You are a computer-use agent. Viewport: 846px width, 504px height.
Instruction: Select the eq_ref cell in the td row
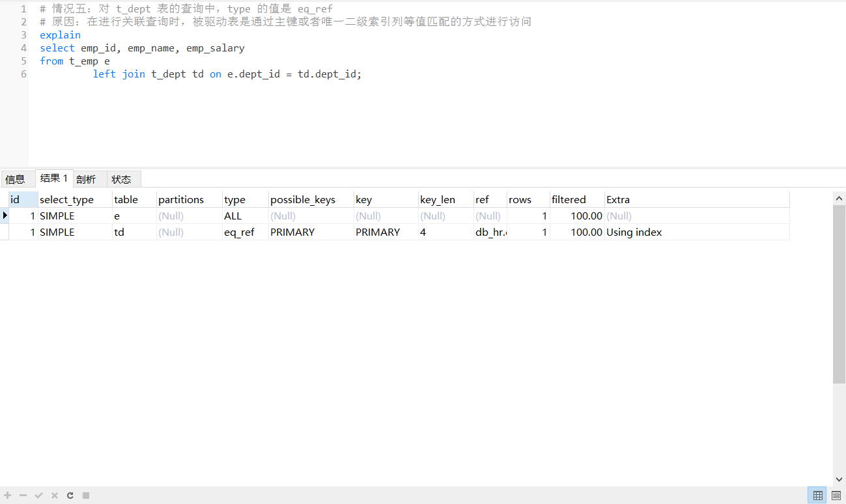pos(240,232)
